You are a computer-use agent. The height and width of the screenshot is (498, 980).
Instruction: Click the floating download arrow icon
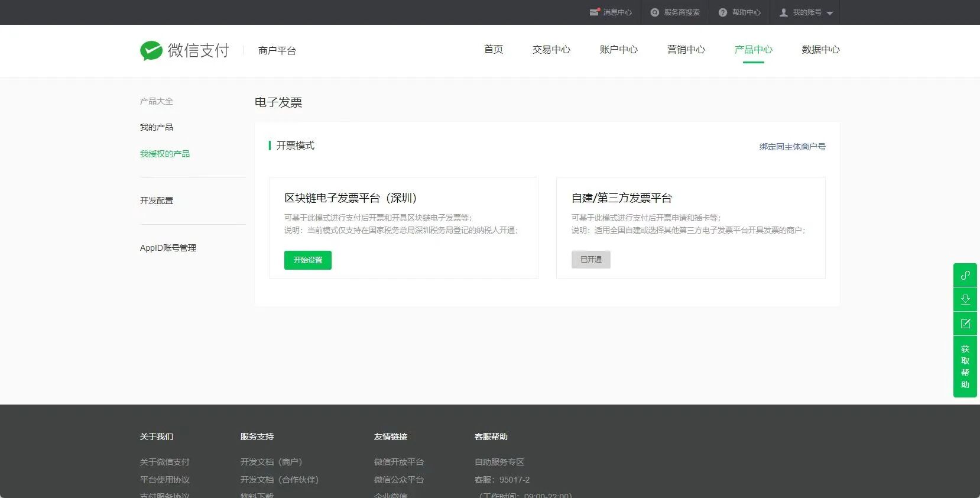(965, 299)
